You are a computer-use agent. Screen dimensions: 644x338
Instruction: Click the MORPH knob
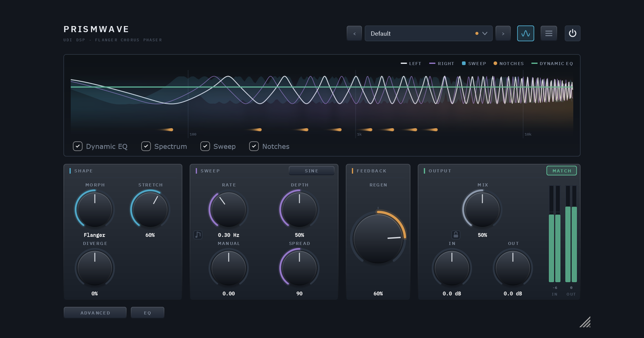(x=94, y=209)
